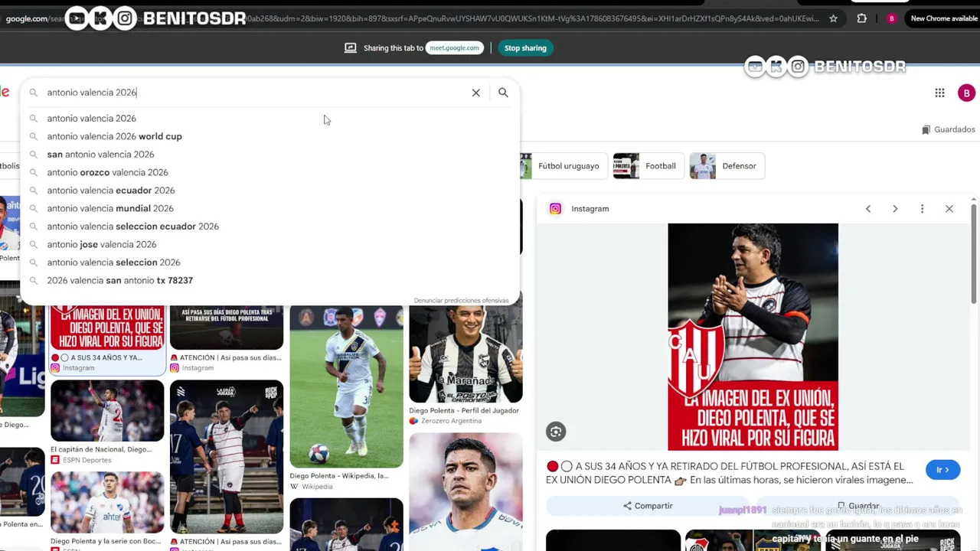Select the Defensor filter chip
The width and height of the screenshot is (980, 551).
pos(727,166)
